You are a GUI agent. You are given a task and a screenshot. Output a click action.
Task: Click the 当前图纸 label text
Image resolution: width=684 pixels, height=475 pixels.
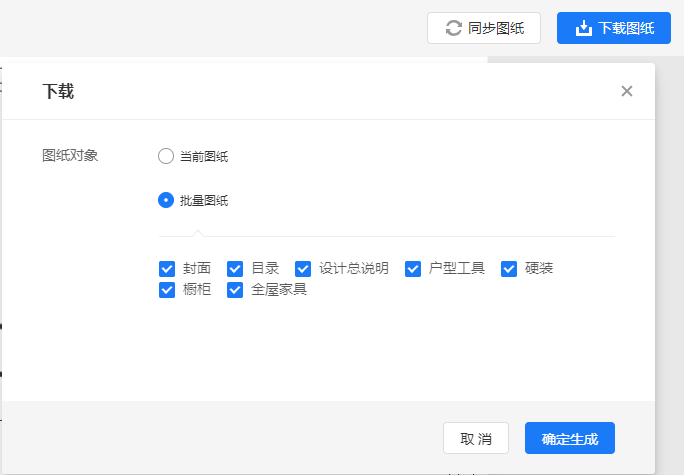coord(204,156)
